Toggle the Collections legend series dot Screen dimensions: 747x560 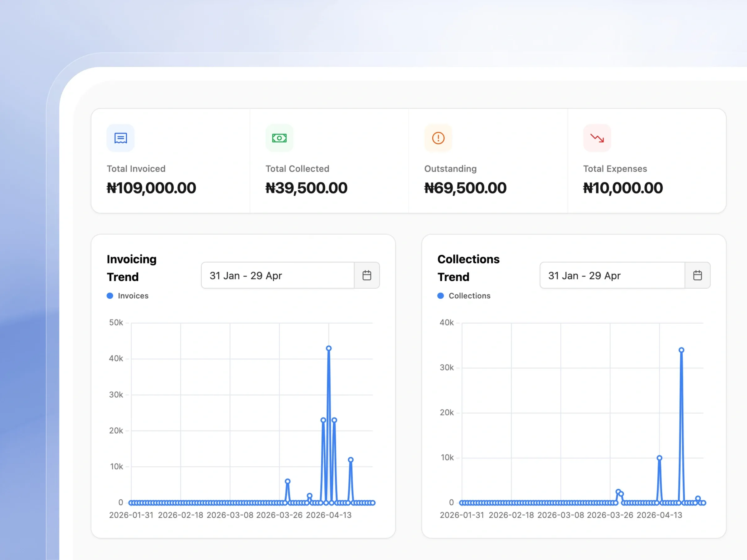[440, 296]
